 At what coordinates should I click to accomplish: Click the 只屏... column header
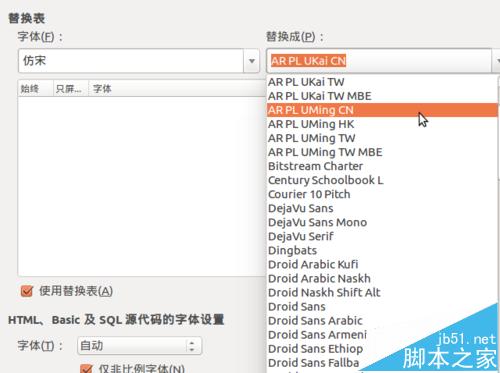click(71, 89)
